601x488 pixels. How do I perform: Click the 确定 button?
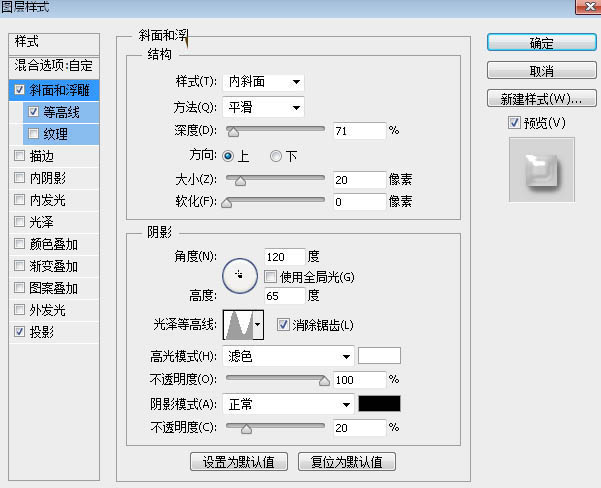click(x=542, y=43)
